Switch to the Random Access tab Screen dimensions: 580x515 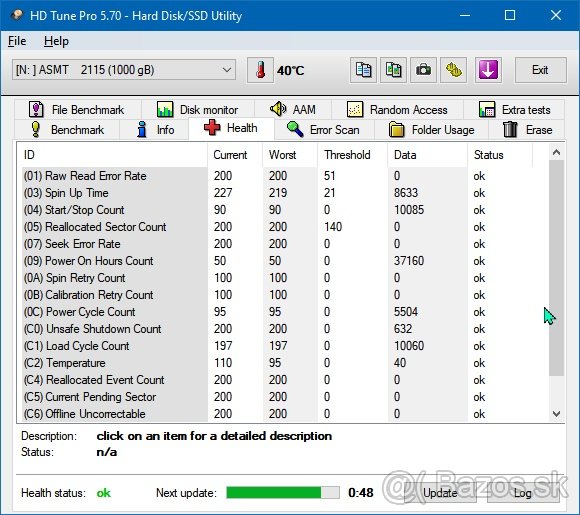(x=397, y=110)
